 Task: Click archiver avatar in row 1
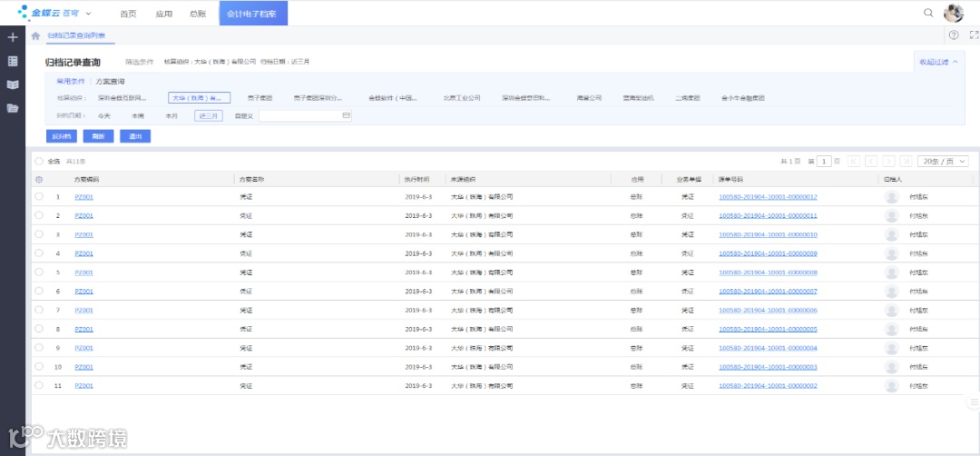(x=892, y=197)
